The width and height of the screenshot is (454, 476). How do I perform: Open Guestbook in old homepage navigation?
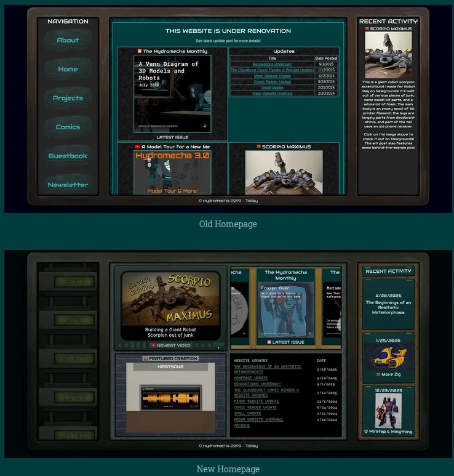[68, 156]
